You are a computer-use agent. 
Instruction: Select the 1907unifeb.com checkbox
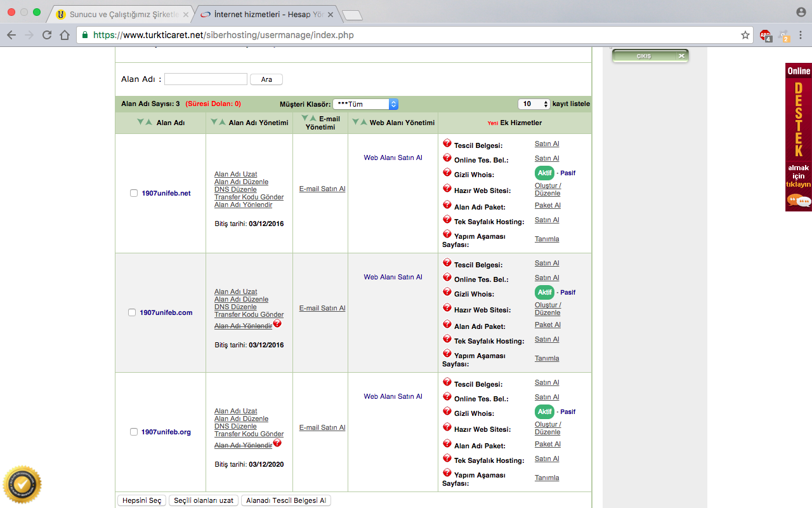click(132, 312)
